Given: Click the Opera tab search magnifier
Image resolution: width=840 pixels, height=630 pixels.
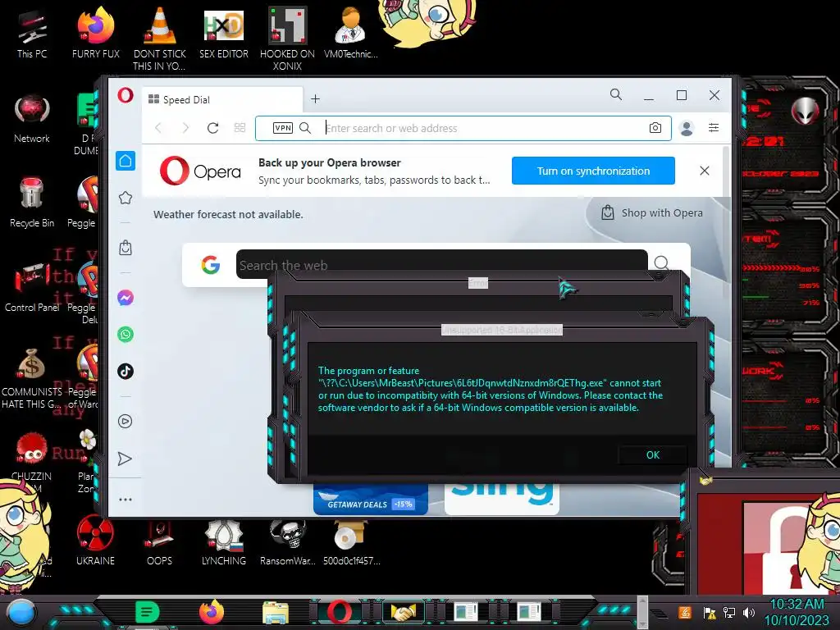Looking at the screenshot, I should pos(616,95).
